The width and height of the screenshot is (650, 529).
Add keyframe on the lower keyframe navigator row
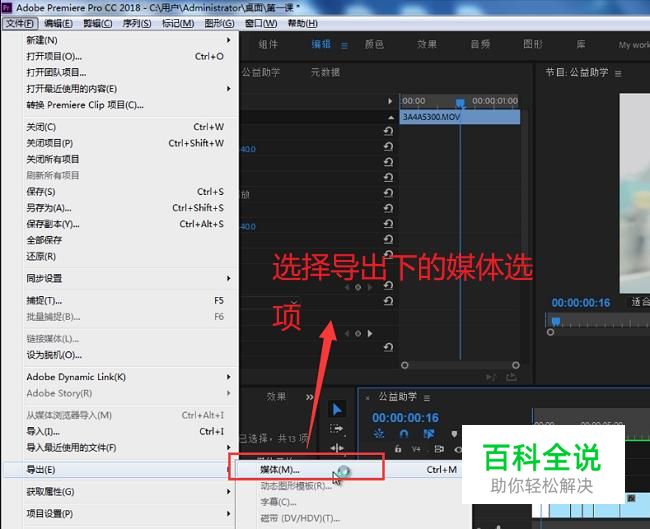pyautogui.click(x=358, y=333)
